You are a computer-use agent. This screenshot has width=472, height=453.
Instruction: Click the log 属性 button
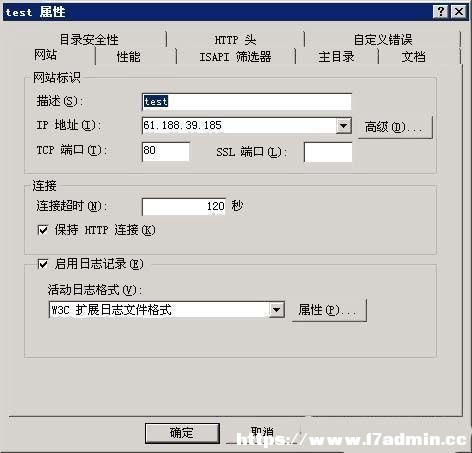[x=329, y=310]
